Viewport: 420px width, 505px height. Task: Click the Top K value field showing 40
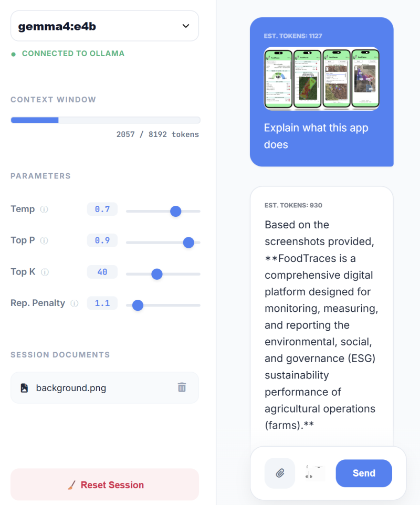pyautogui.click(x=102, y=272)
